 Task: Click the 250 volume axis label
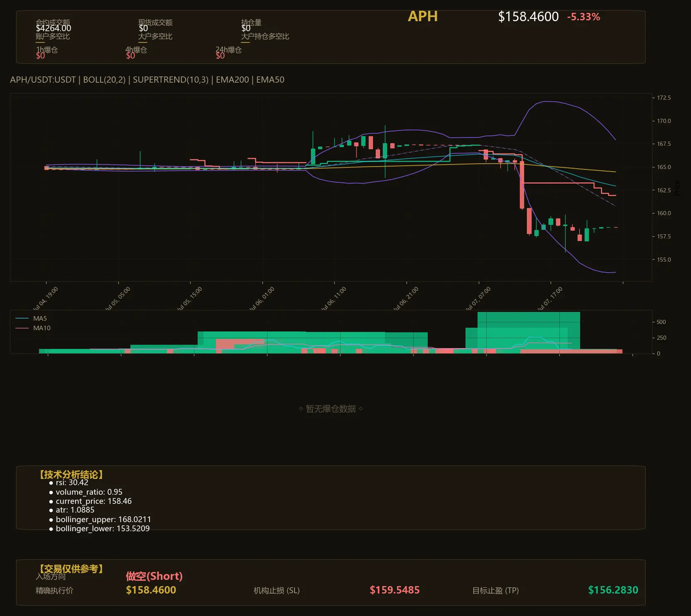(661, 338)
